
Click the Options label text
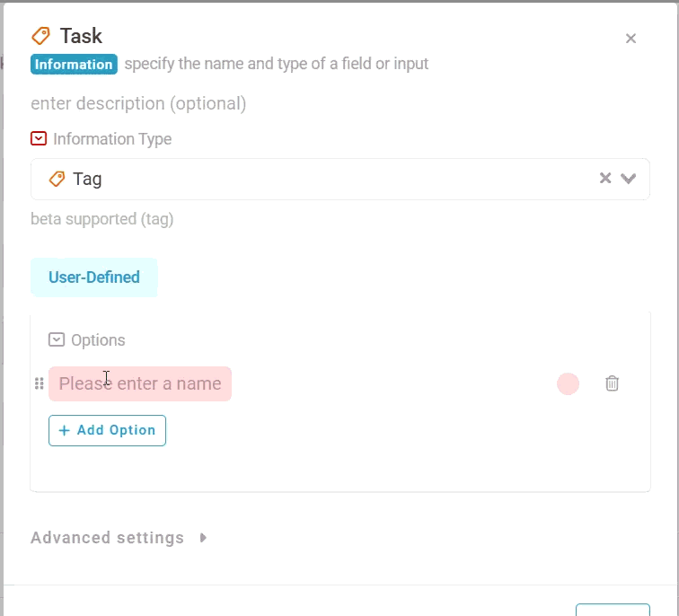point(98,340)
